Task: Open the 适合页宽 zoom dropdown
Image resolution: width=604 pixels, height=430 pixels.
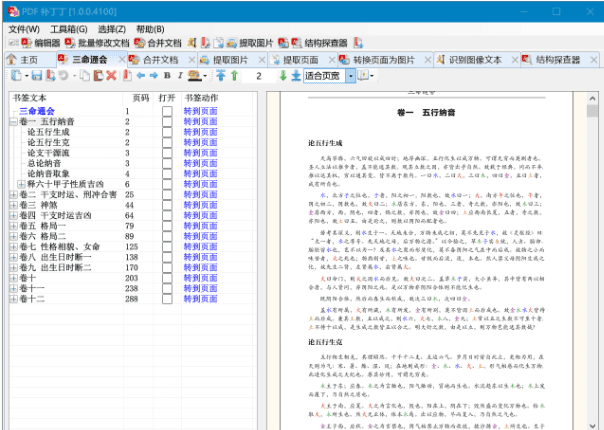Action: pos(351,76)
